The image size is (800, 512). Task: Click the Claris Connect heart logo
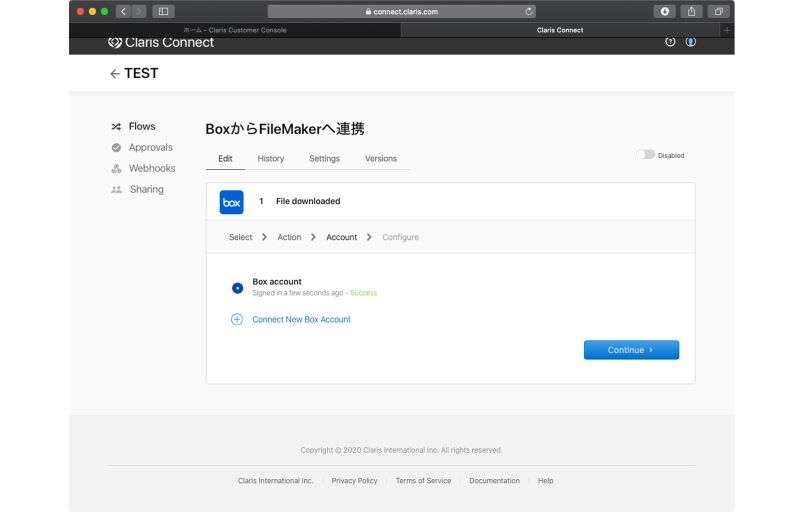point(115,42)
